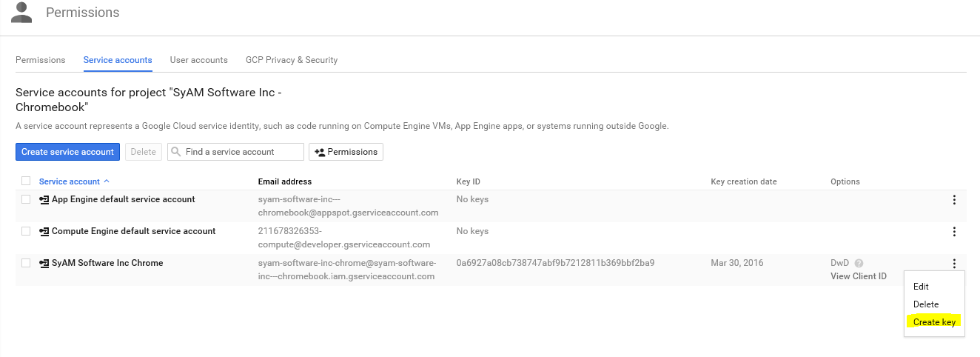
Task: Focus the Find a service account field
Action: coord(242,152)
